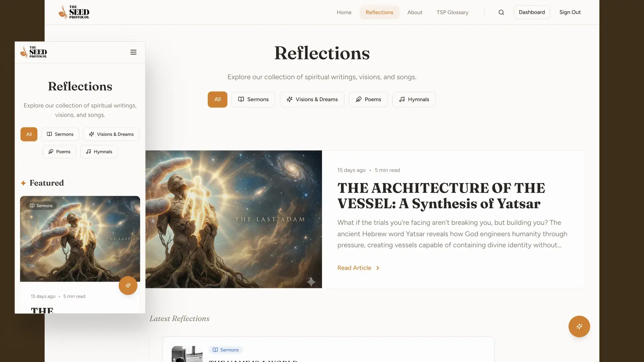This screenshot has width=644, height=362.
Task: Select the Poems filter on desktop
Action: click(368, 100)
